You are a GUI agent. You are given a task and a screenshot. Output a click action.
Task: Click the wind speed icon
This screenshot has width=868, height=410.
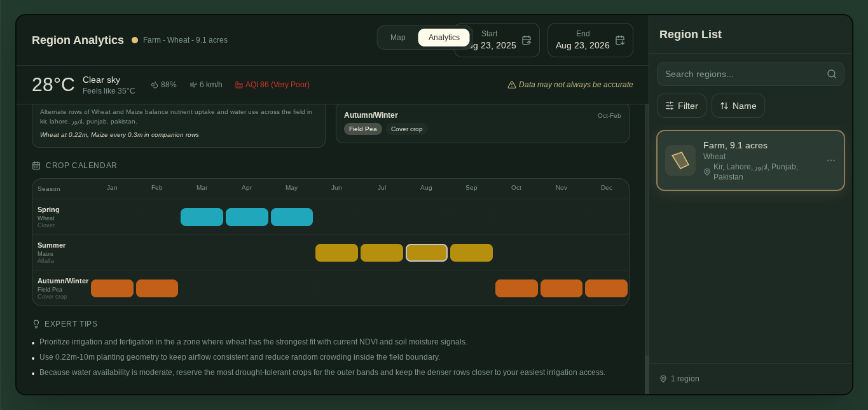193,85
